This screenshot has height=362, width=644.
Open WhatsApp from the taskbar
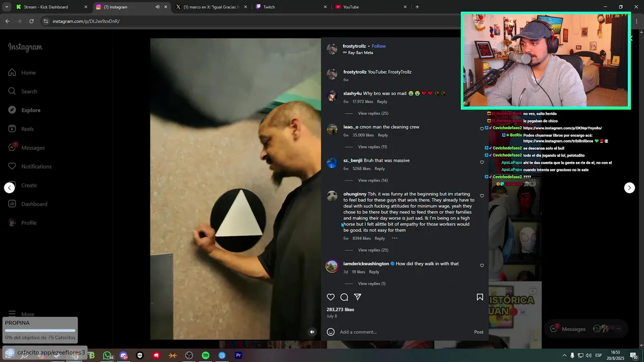107,355
